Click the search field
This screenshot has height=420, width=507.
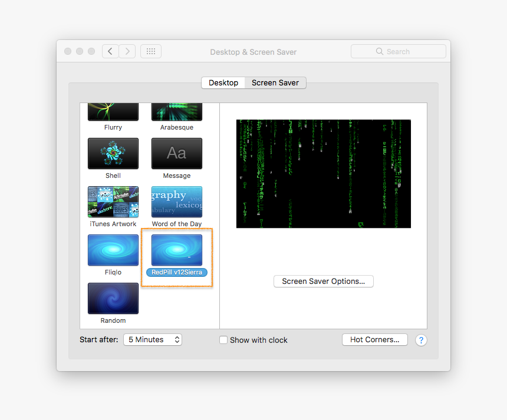tap(399, 51)
